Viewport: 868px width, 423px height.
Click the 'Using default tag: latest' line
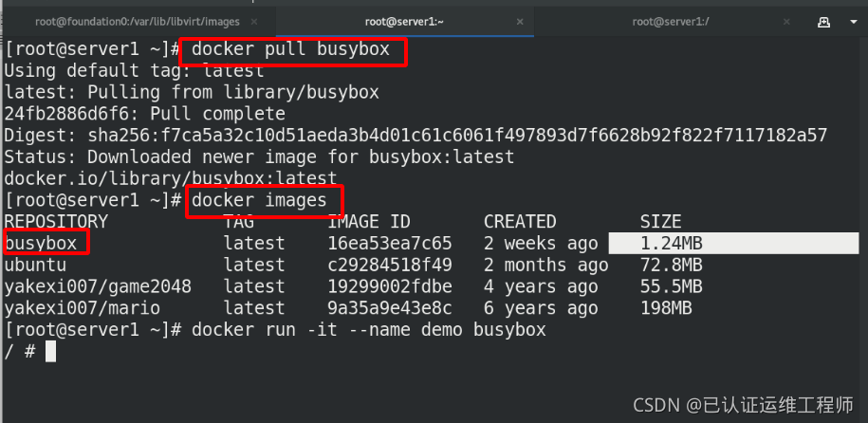[135, 71]
